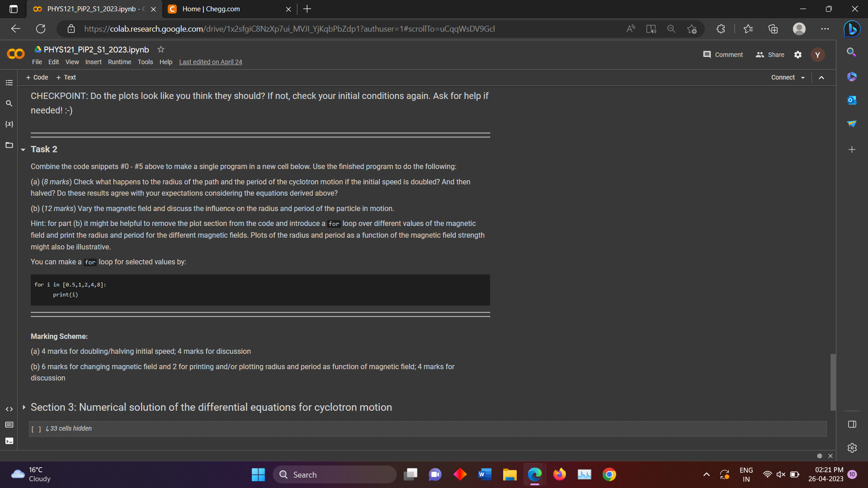
Task: Toggle header visibility with the chevron
Action: pyautogui.click(x=821, y=78)
